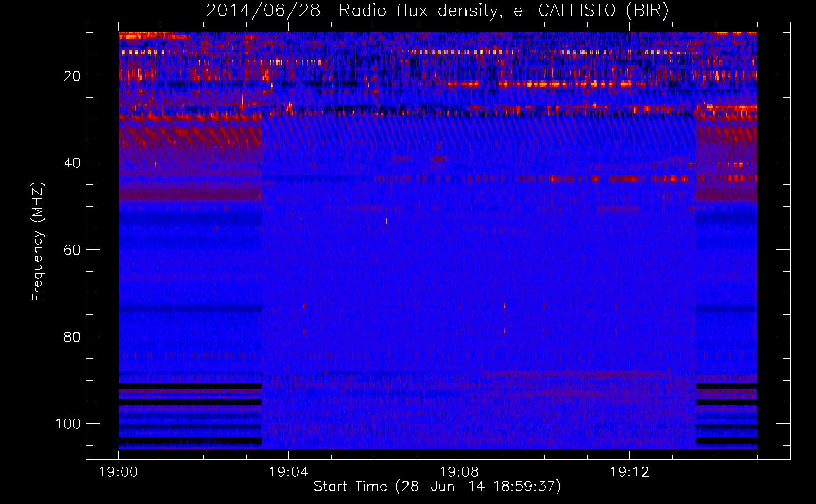The image size is (816, 504).
Task: Click the 'Start Time (28-Jun-14 18:59:37)' label
Action: point(437,487)
